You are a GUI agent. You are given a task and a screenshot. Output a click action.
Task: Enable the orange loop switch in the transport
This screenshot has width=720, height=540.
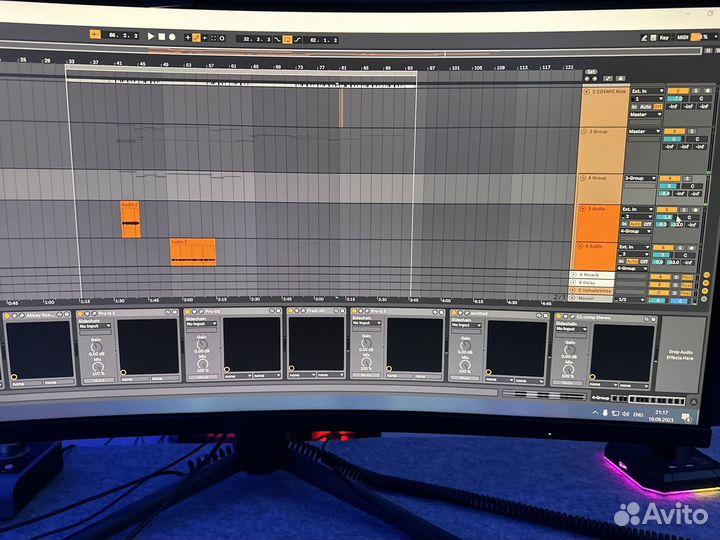(x=287, y=39)
